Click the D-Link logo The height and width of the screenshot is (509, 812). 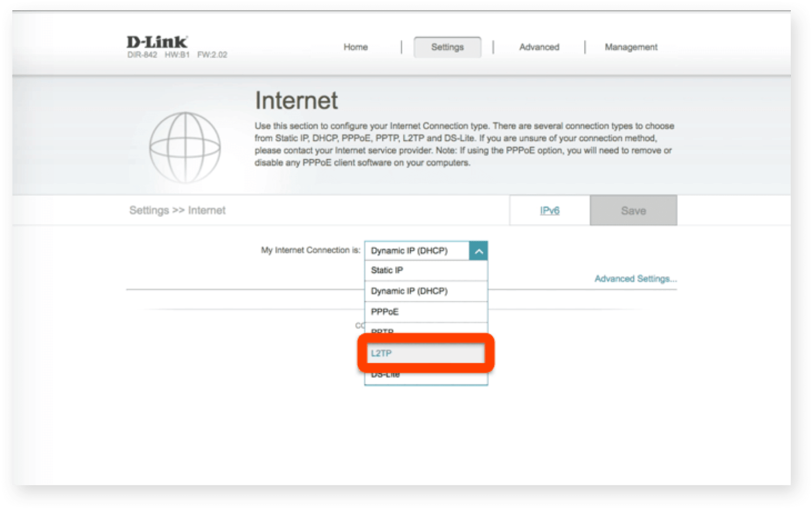(157, 42)
